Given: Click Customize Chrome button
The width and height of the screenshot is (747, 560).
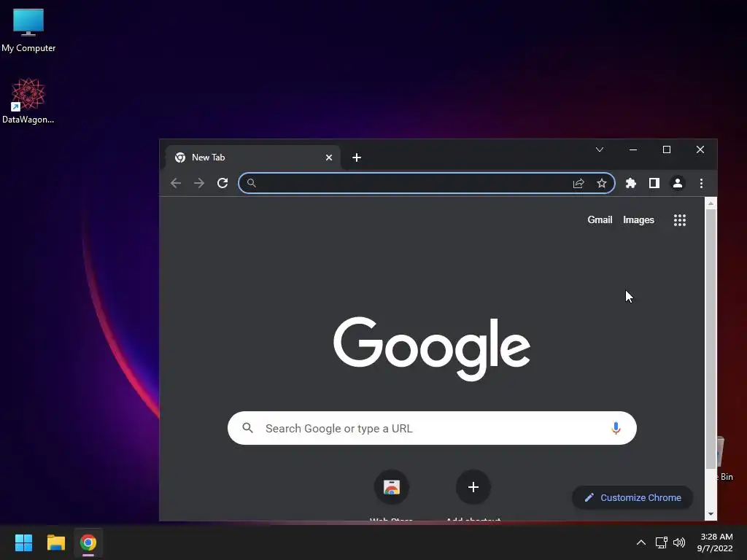Looking at the screenshot, I should [x=632, y=497].
